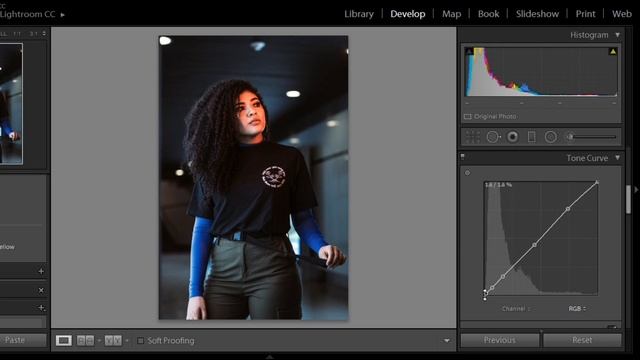Viewport: 640px width, 360px height.
Task: Click the point curve edit button
Action: coord(611,327)
